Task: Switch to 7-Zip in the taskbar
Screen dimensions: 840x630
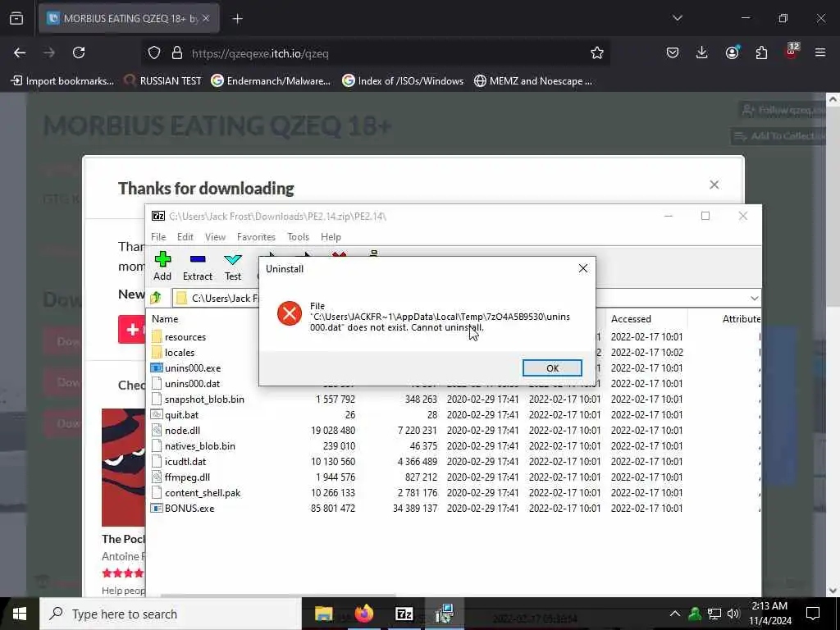Action: (404, 614)
